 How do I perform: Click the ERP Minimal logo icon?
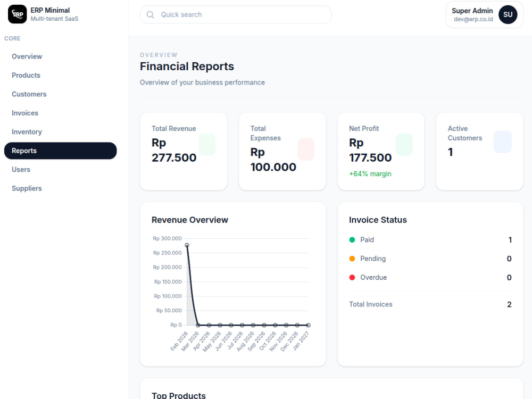coord(18,14)
